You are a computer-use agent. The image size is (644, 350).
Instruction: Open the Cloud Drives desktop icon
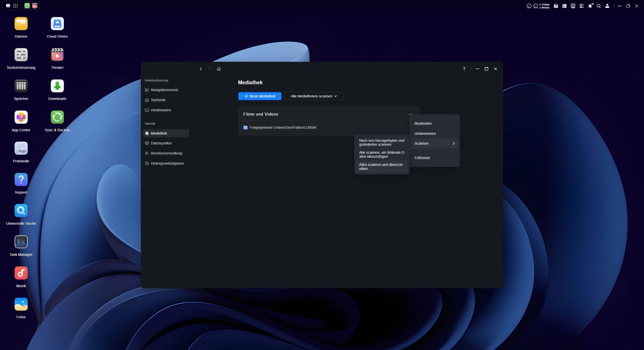click(x=57, y=24)
